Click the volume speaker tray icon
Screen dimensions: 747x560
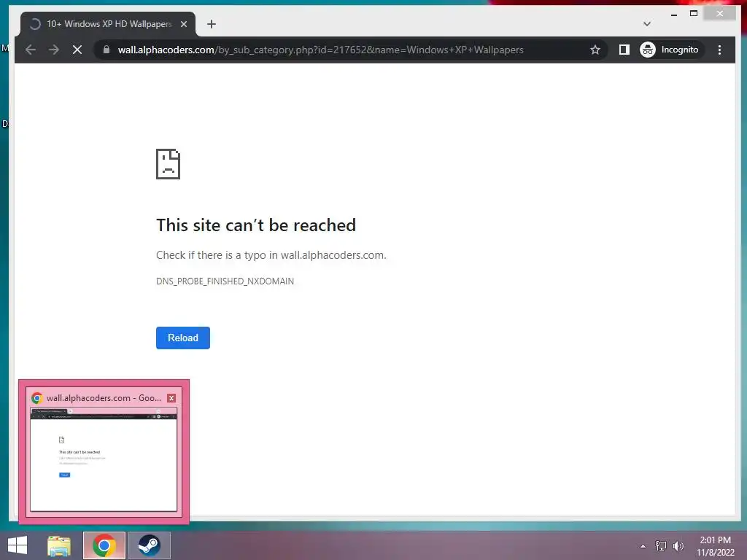click(x=678, y=546)
